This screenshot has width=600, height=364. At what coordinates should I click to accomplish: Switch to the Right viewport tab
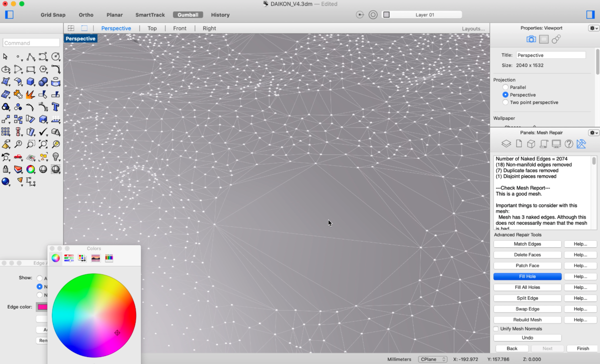209,28
